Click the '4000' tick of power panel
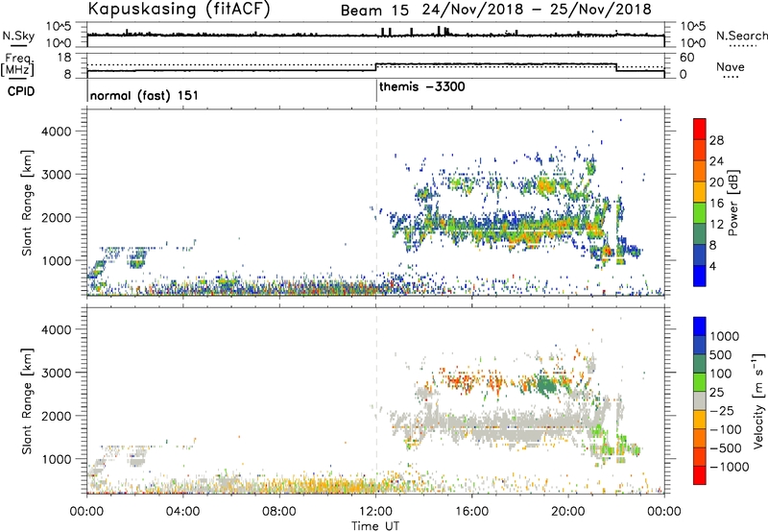 (56, 132)
